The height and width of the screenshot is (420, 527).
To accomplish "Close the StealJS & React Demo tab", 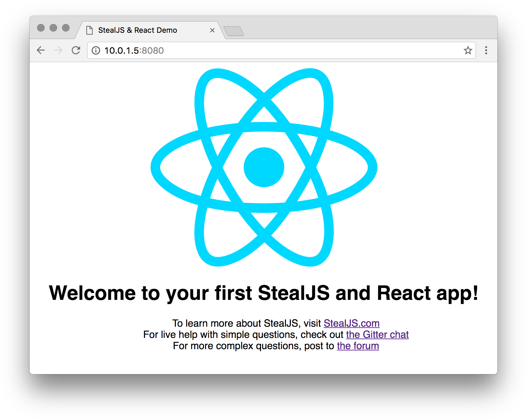I will [213, 30].
